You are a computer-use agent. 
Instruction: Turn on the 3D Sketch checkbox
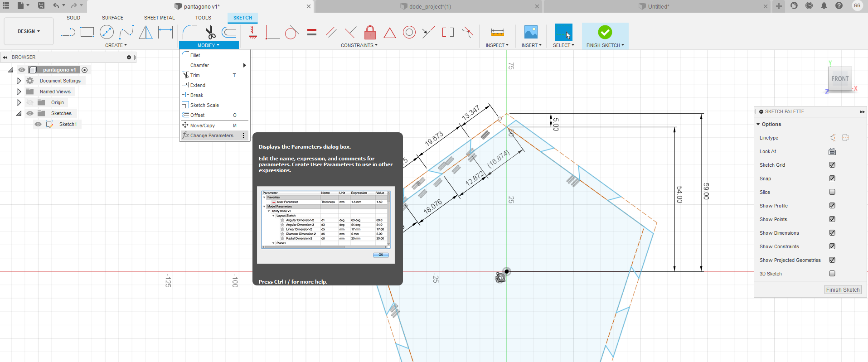click(x=832, y=274)
